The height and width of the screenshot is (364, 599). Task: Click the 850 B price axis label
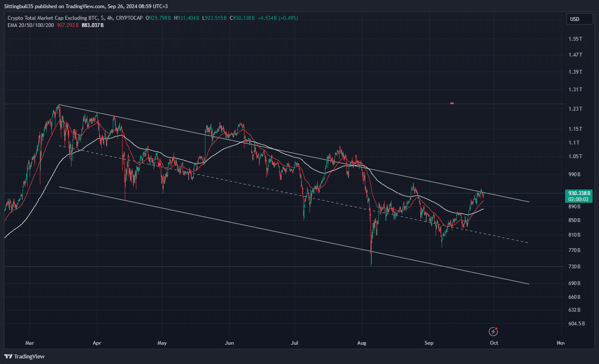[575, 220]
